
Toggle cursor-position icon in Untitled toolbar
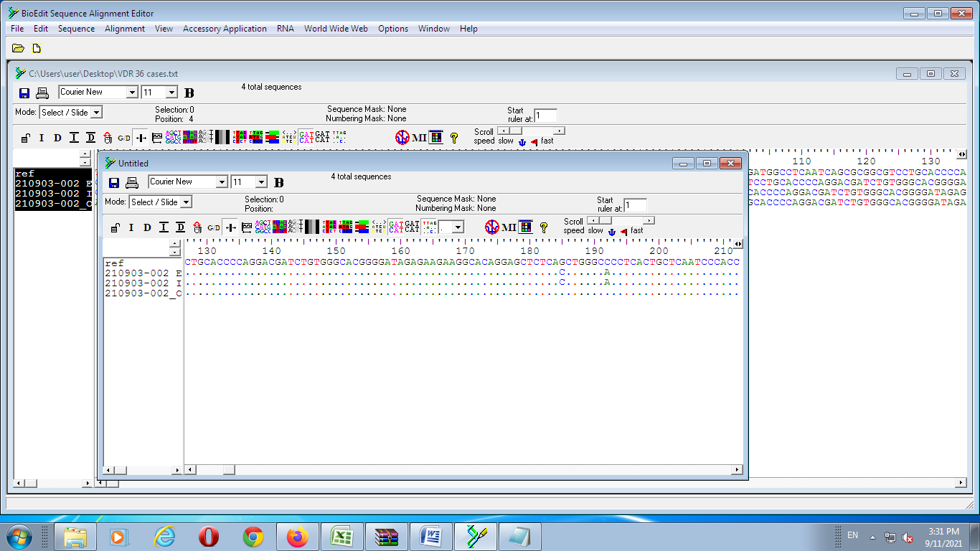click(230, 227)
